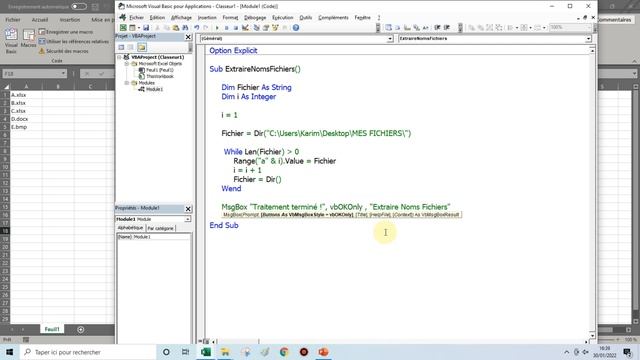Image resolution: width=640 pixels, height=360 pixels.
Task: Open the Object Browser toolbar icon
Action: [x=275, y=28]
